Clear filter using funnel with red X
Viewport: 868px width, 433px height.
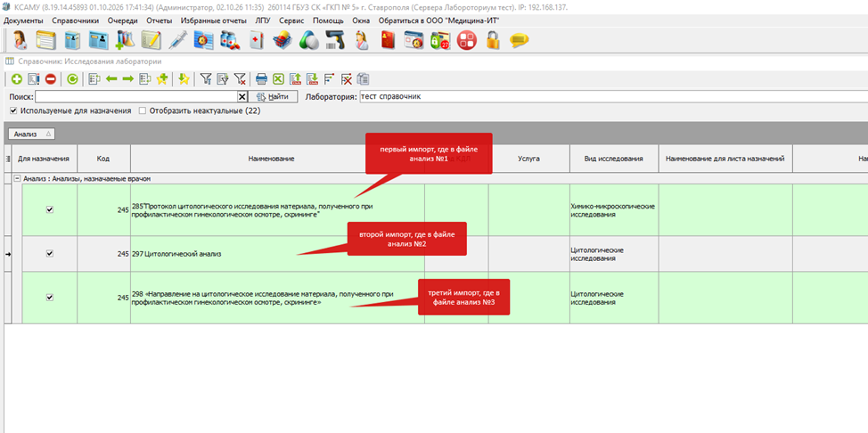pyautogui.click(x=240, y=79)
